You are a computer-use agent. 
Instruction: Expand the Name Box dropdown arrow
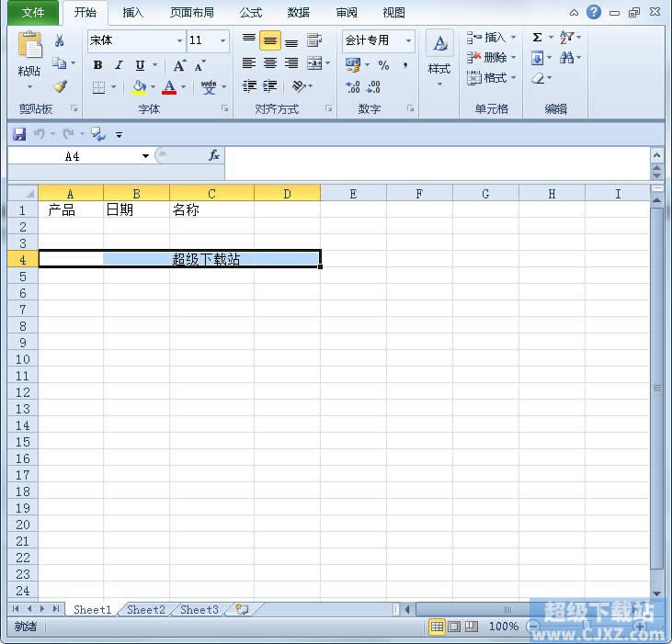[x=146, y=156]
